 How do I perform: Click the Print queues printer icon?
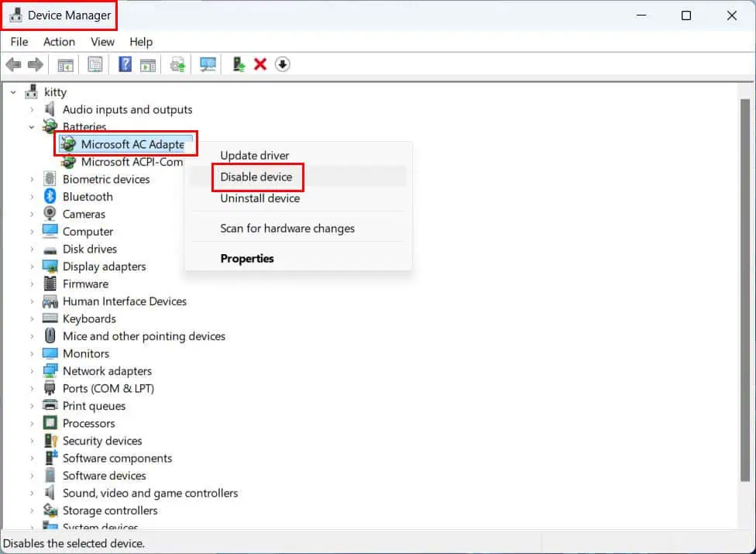click(50, 405)
